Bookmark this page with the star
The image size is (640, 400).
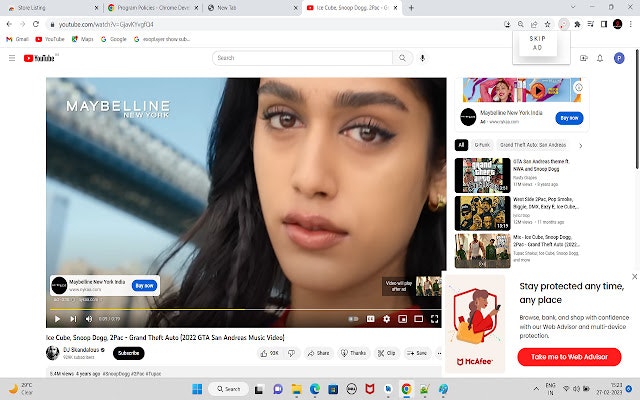(547, 24)
